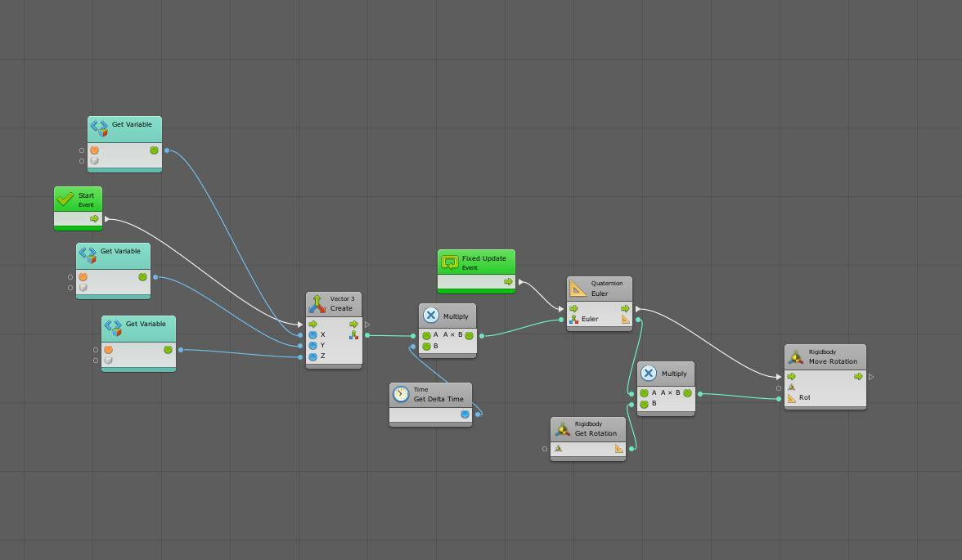This screenshot has height=560, width=962.
Task: Click the green output port of the Get Variable wired to X
Action: pos(154,150)
